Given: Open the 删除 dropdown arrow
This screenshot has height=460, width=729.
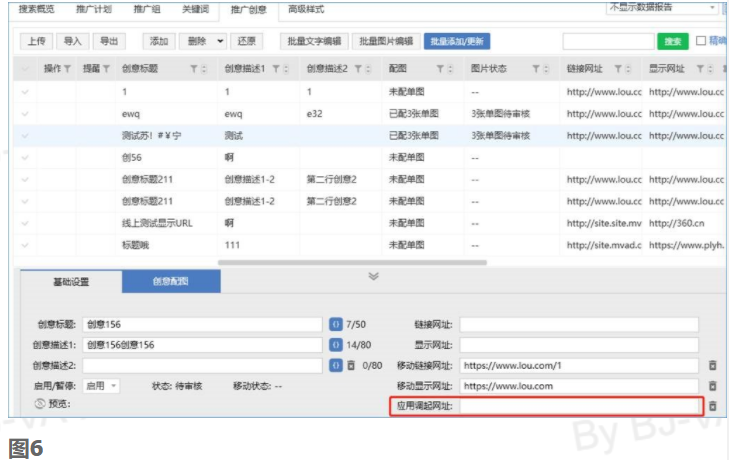Looking at the screenshot, I should click(x=220, y=41).
